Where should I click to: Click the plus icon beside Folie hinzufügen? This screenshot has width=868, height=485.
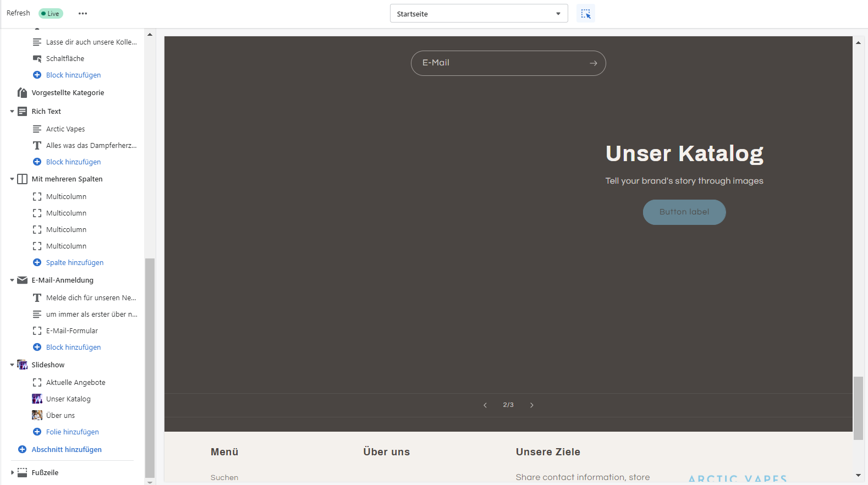coord(37,432)
